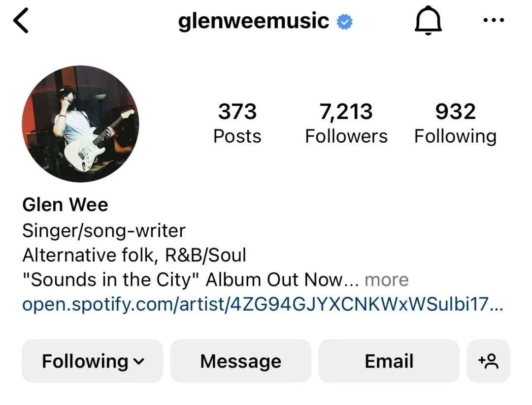
Task: Tap the notification bell icon
Action: 428,21
